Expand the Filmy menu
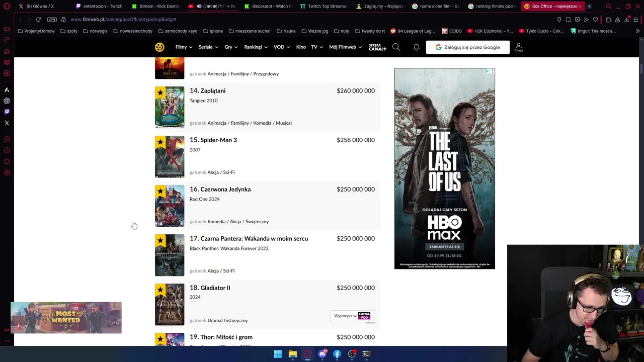 pyautogui.click(x=184, y=47)
